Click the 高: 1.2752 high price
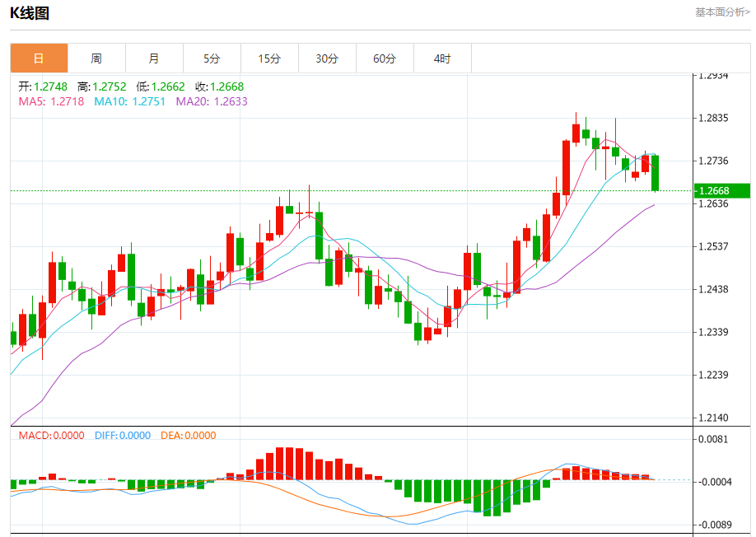The height and width of the screenshot is (537, 756). (x=102, y=86)
